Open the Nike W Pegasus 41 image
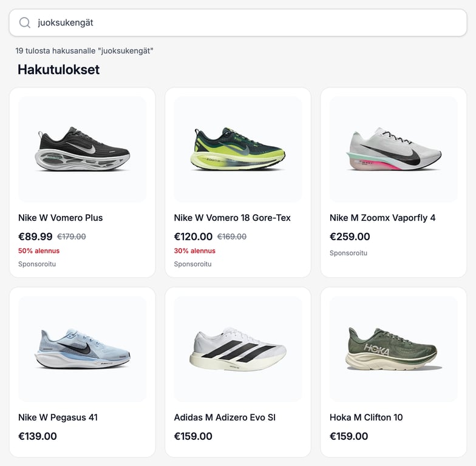Image resolution: width=476 pixels, height=466 pixels. 83,349
